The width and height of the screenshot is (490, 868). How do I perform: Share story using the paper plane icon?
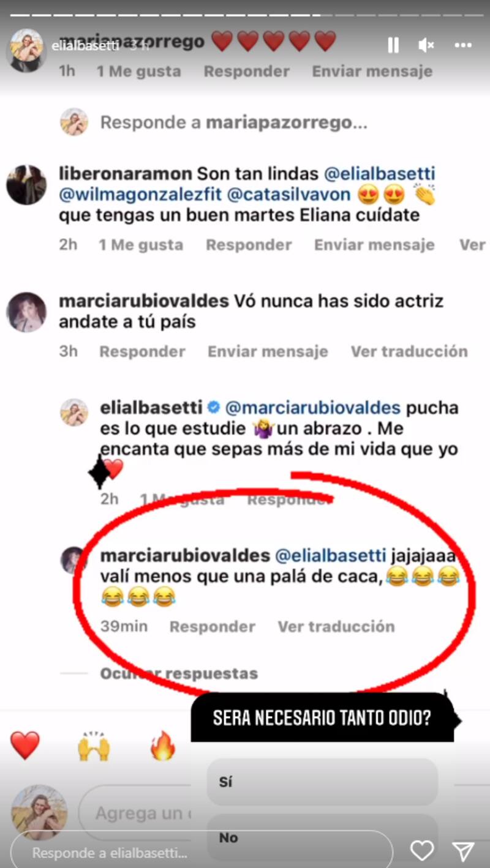click(463, 851)
